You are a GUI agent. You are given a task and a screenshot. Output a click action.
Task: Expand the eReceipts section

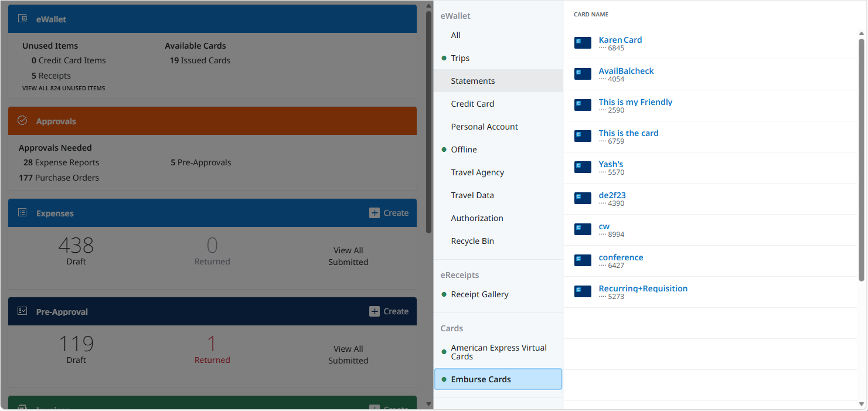(459, 274)
